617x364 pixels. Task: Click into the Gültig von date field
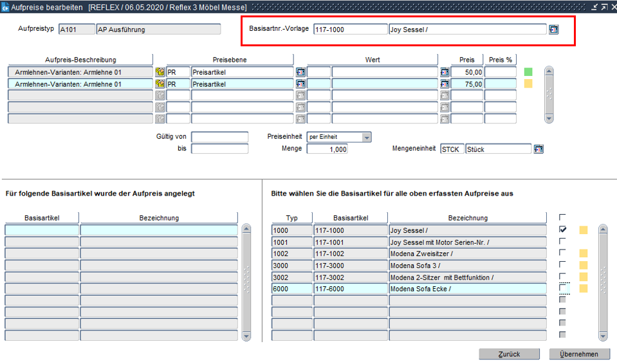(x=219, y=137)
